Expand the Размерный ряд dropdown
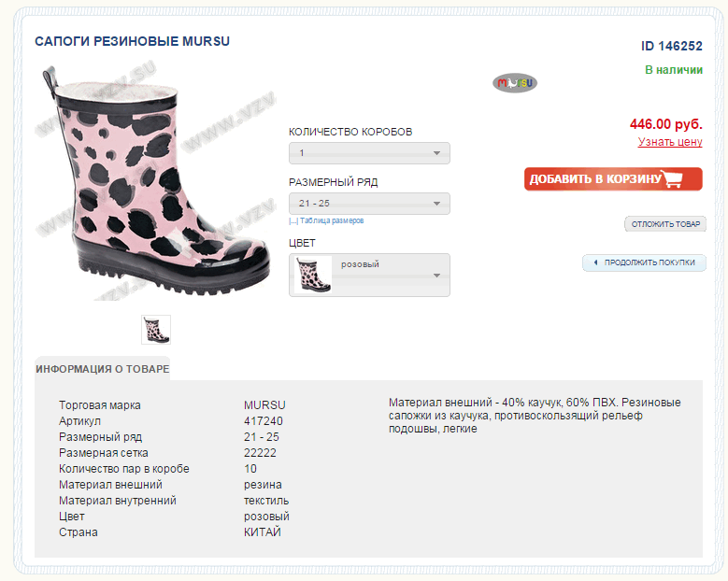 pos(369,204)
